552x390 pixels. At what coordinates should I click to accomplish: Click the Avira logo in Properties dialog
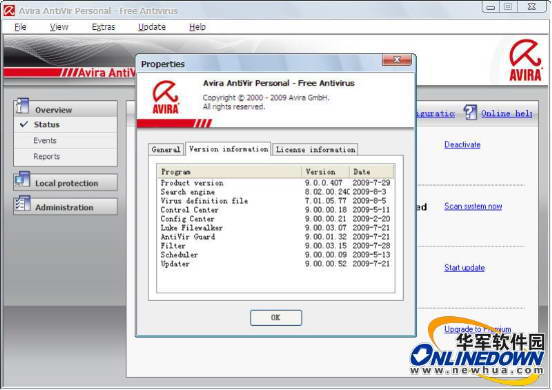point(165,97)
